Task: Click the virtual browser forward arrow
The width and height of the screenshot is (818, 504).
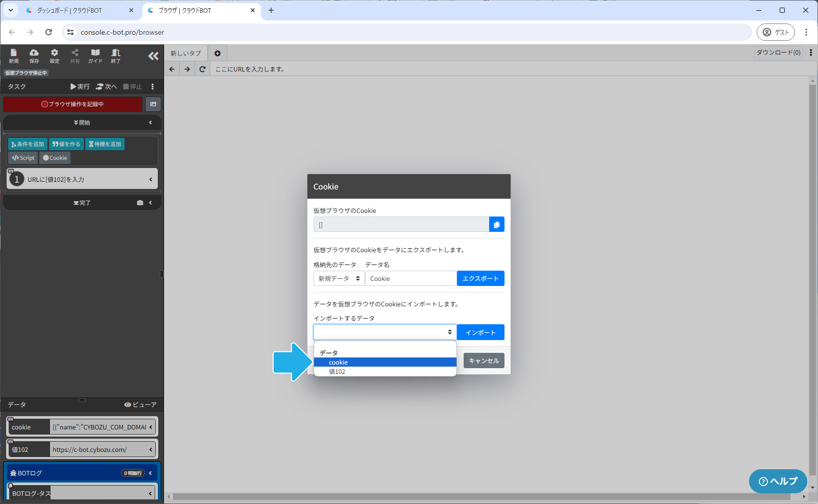Action: click(x=187, y=69)
